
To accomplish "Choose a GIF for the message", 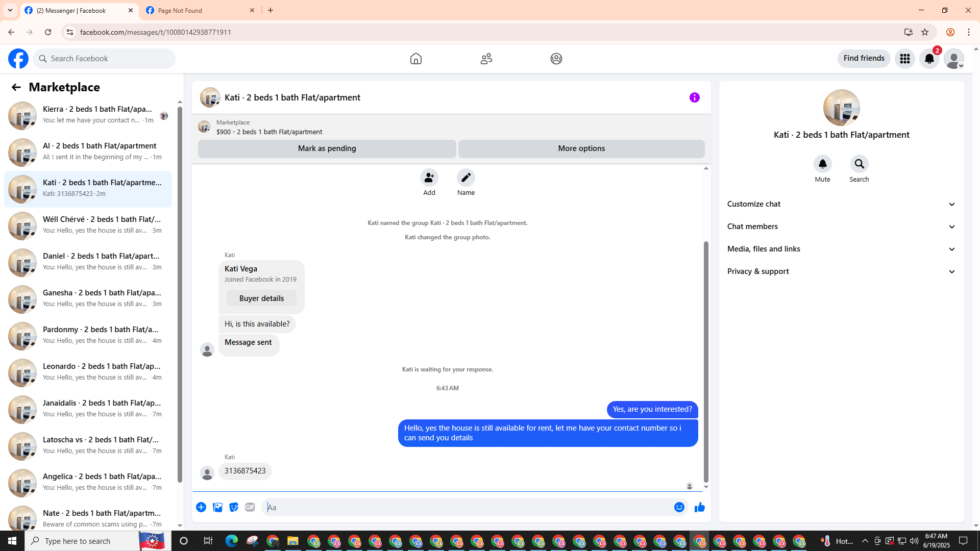I will [x=250, y=507].
